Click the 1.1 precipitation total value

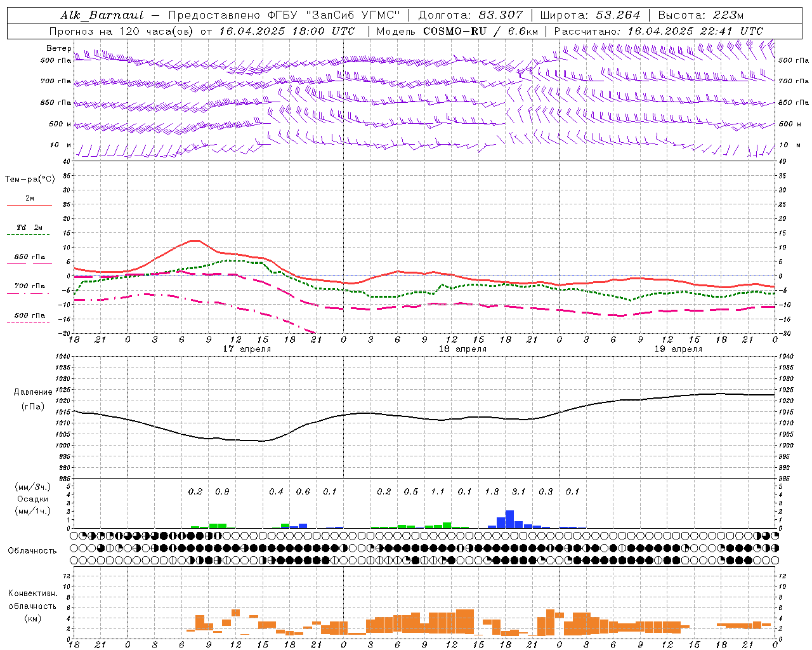click(438, 491)
